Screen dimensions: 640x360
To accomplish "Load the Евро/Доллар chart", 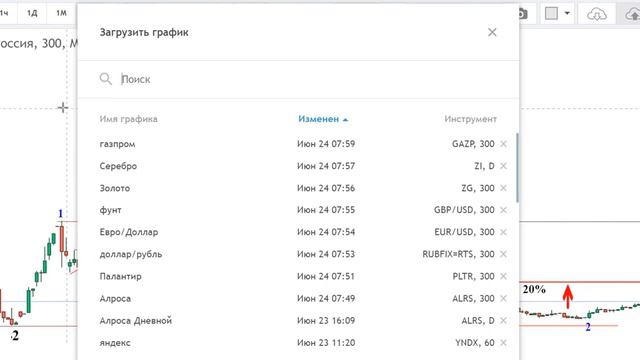I will 297,232.
